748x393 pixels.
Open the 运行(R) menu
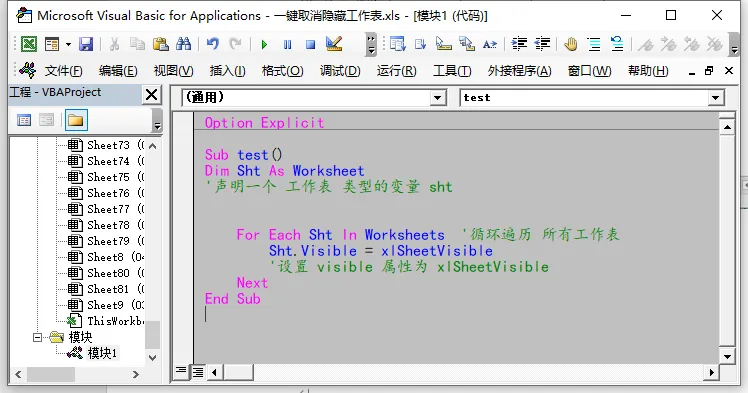(x=396, y=71)
